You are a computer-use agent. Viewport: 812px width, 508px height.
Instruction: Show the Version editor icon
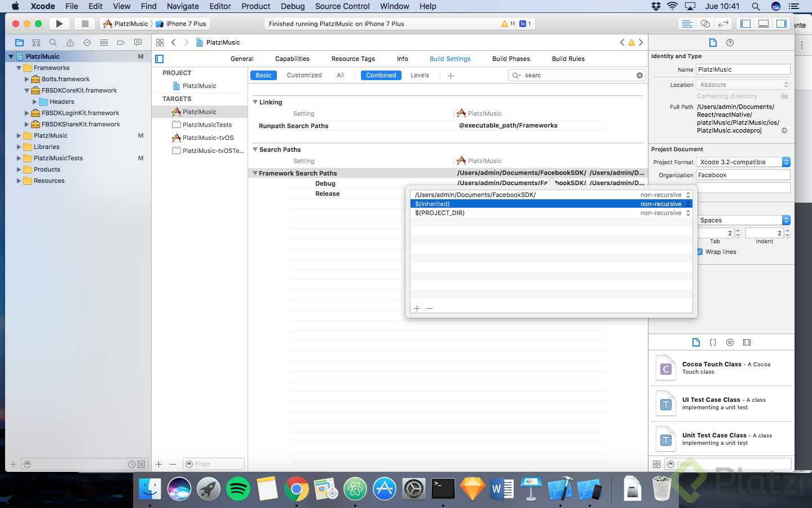[x=723, y=24]
